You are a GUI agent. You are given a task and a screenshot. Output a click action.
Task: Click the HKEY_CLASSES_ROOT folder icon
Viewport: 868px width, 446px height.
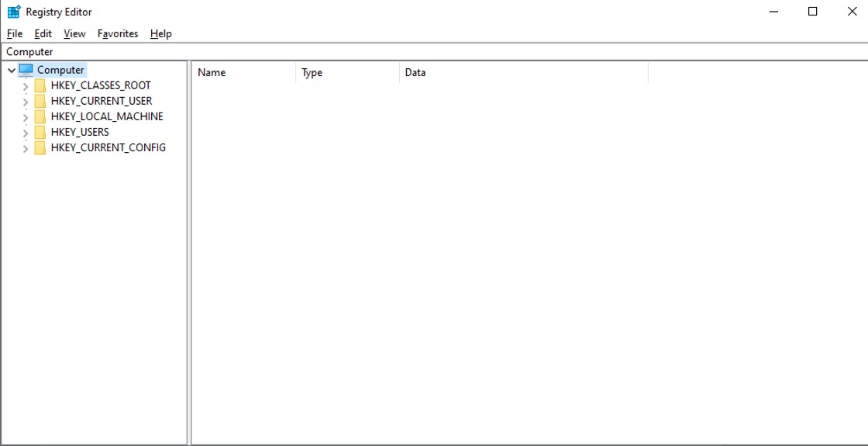[x=40, y=86]
